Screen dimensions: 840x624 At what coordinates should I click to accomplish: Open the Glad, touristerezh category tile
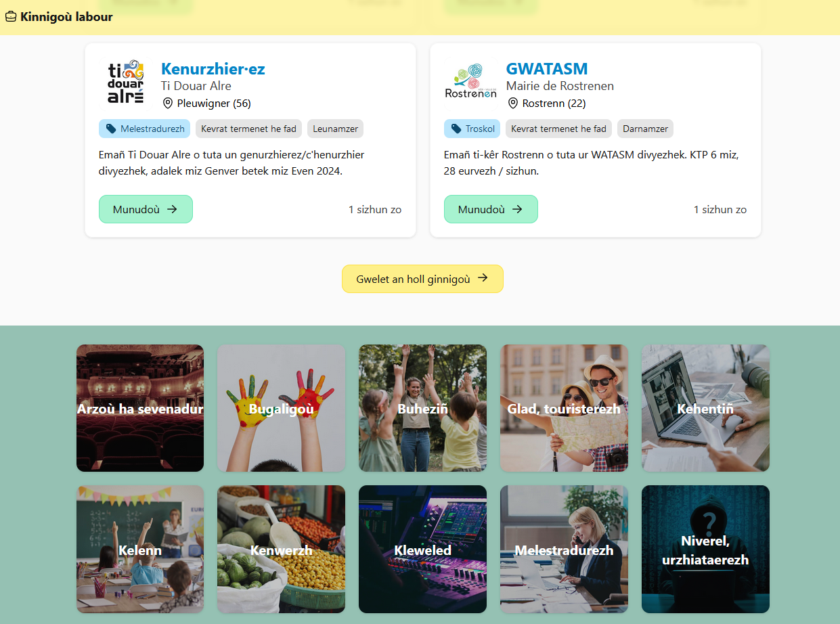click(x=564, y=408)
